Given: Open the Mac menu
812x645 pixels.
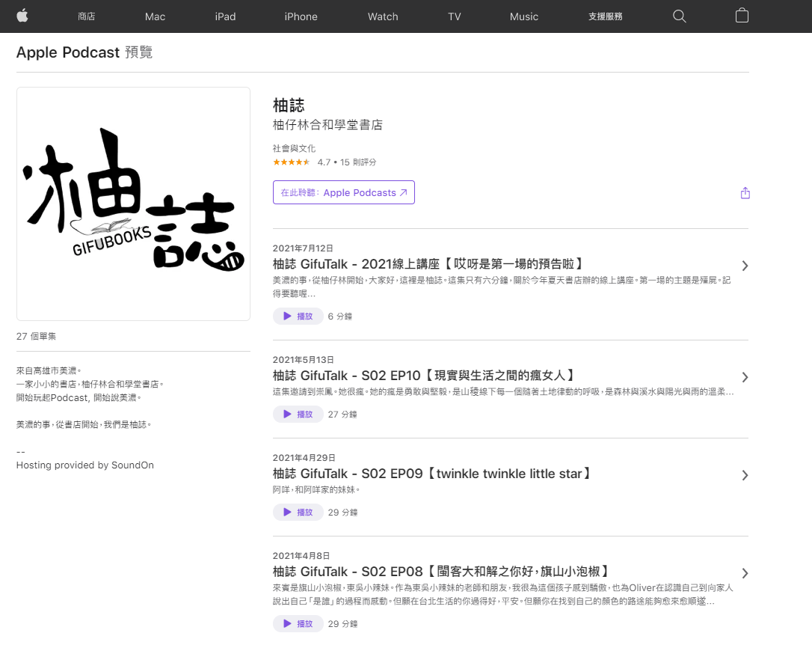Looking at the screenshot, I should pos(155,16).
